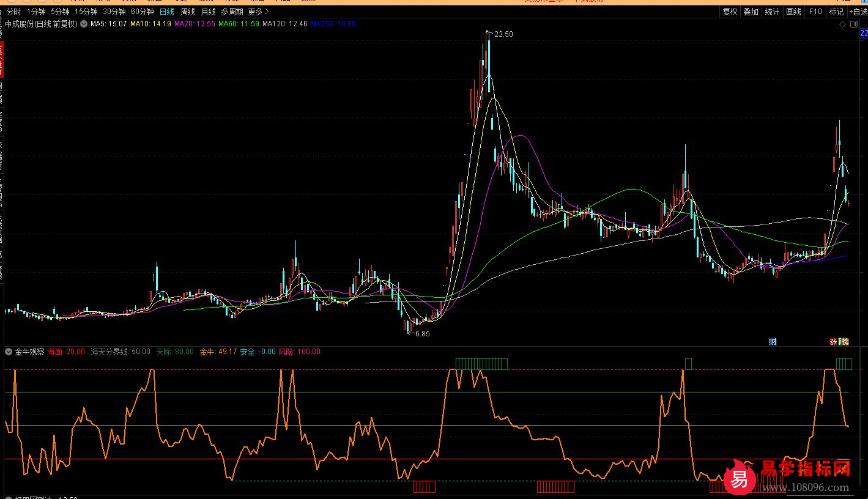Image resolution: width=868 pixels, height=499 pixels.
Task: Click the MA5: 15.07 value label
Action: [x=109, y=24]
